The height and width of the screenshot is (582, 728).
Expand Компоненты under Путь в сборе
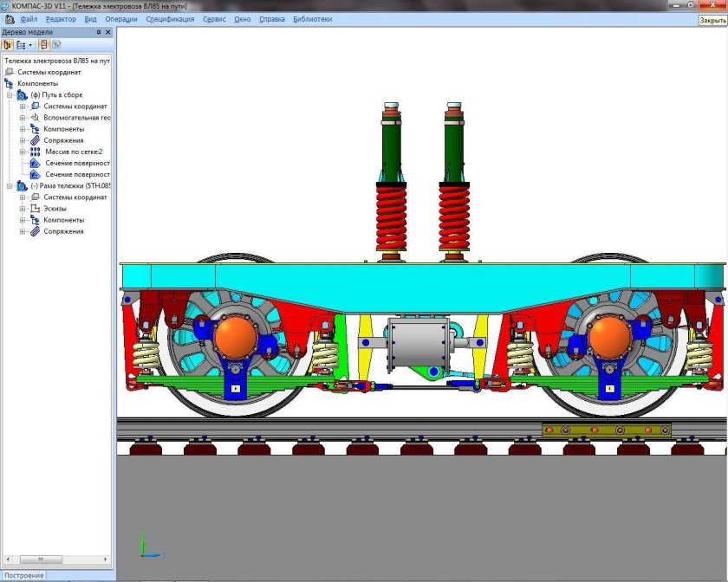pos(23,129)
